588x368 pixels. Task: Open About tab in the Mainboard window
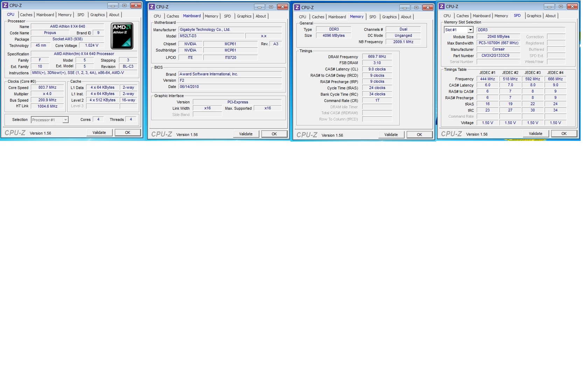tap(261, 16)
